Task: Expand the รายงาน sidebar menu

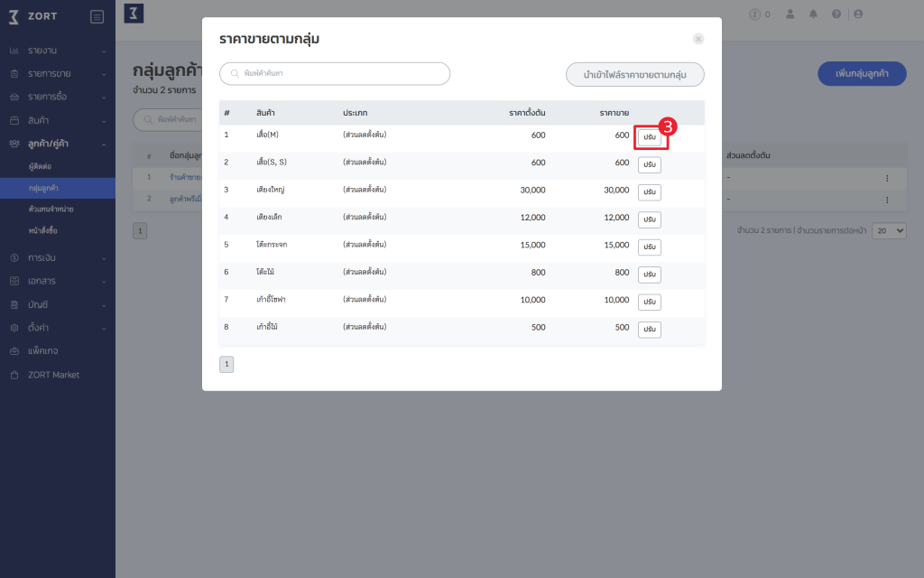Action: pyautogui.click(x=58, y=51)
